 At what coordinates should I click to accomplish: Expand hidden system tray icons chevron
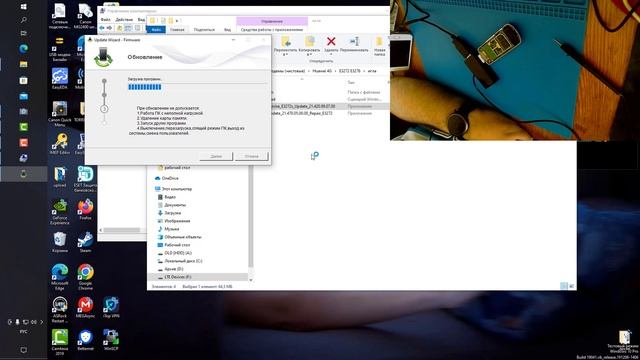tap(41, 322)
